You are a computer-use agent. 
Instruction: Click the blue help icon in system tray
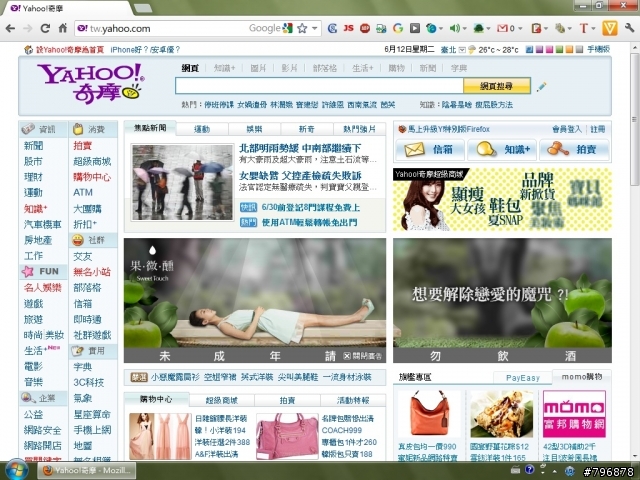click(x=529, y=470)
